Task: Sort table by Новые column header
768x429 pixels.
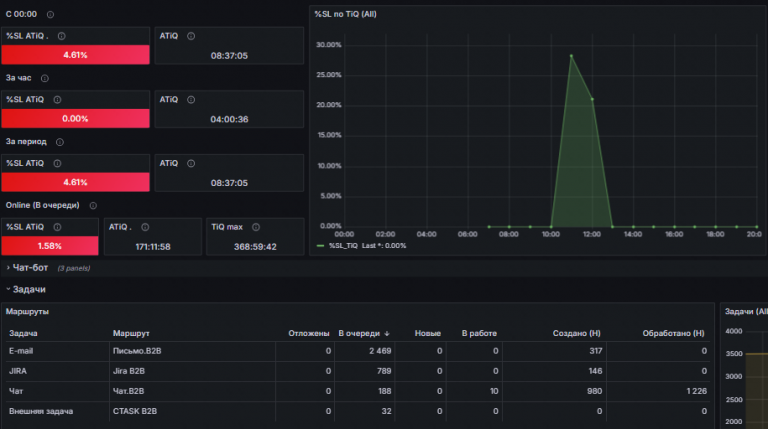Action: click(428, 333)
